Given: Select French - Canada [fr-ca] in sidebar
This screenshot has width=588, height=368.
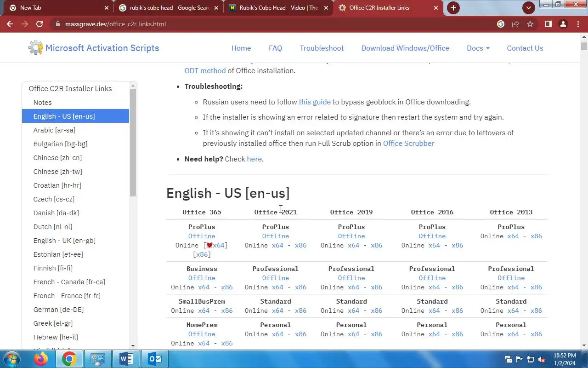Looking at the screenshot, I should pos(75,282).
